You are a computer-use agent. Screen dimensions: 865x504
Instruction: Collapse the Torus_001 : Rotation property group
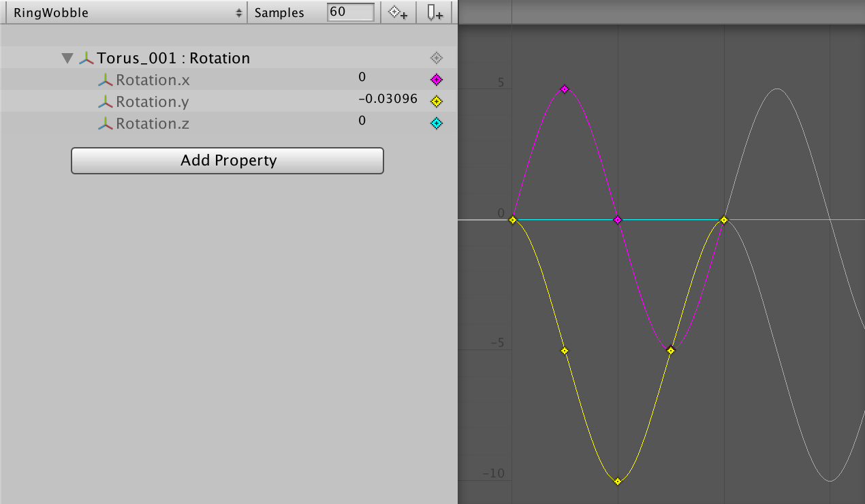pos(67,59)
